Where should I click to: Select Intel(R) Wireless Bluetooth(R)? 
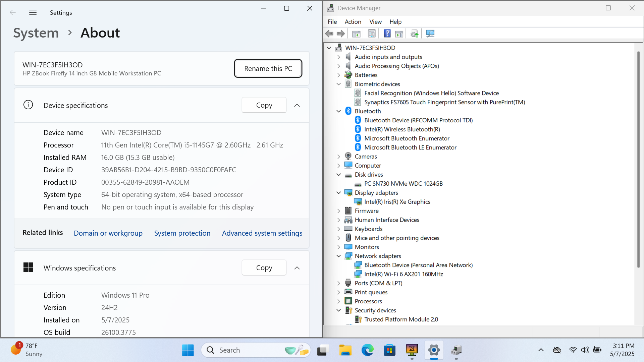pos(402,129)
